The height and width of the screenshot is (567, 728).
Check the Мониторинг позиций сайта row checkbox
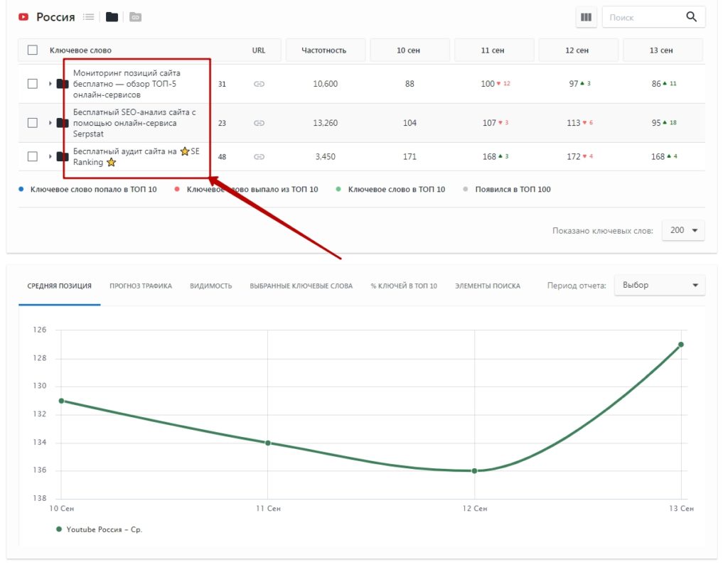pos(33,84)
